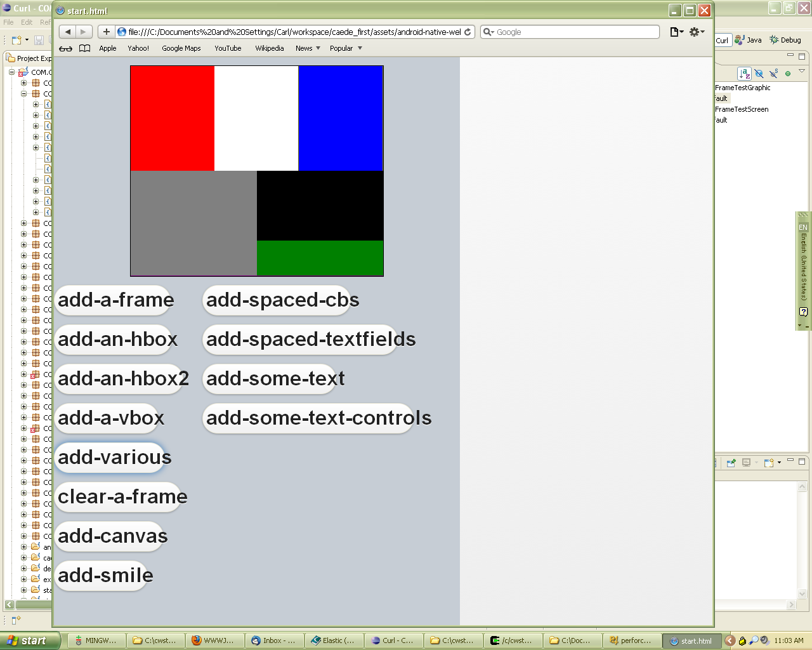Open the Wikipedia bookmark
812x650 pixels.
(269, 48)
